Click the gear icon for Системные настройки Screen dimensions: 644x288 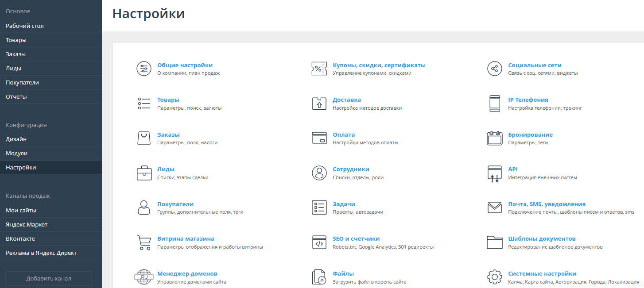tap(494, 277)
